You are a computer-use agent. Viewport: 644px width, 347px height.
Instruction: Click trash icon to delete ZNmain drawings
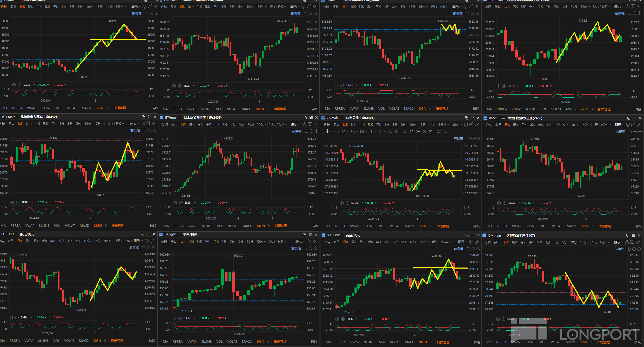pos(431,131)
